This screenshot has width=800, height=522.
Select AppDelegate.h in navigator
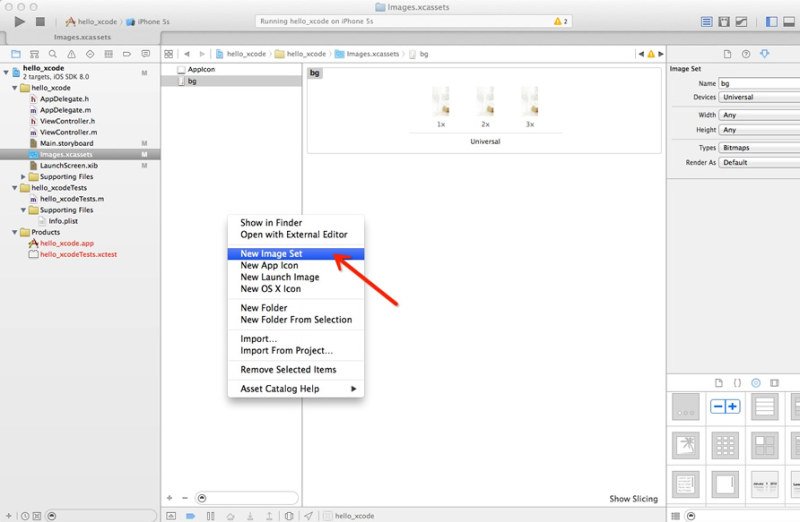point(64,99)
